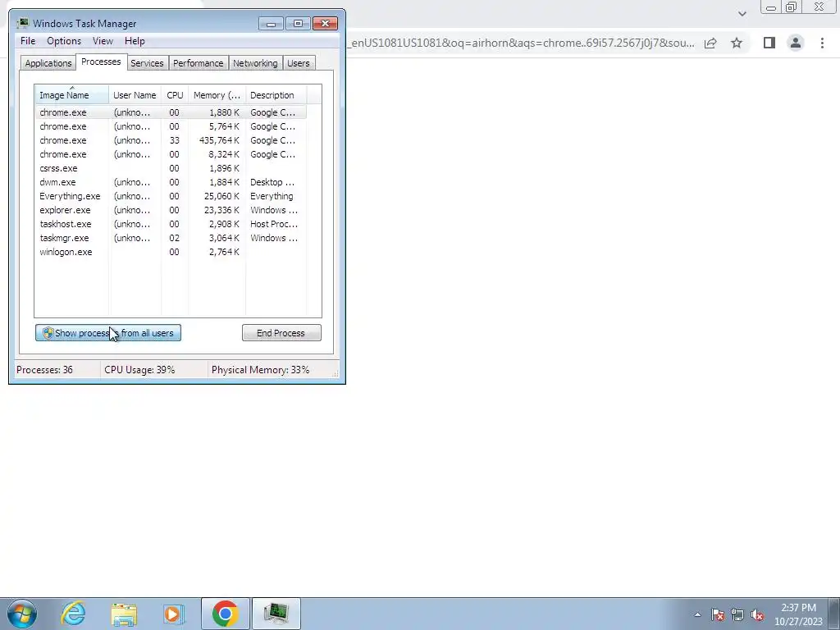Image resolution: width=840 pixels, height=630 pixels.
Task: Sort by Image Name column header
Action: tap(72, 95)
